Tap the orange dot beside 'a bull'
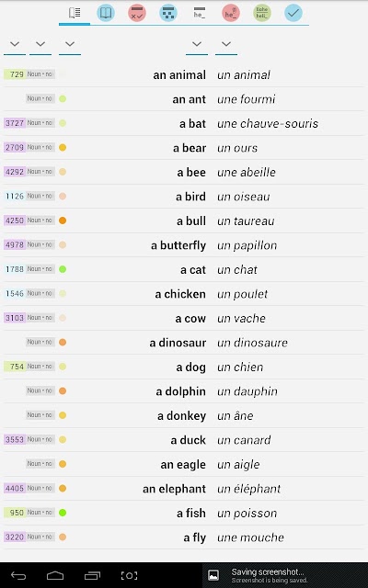This screenshot has width=368, height=588. (63, 220)
